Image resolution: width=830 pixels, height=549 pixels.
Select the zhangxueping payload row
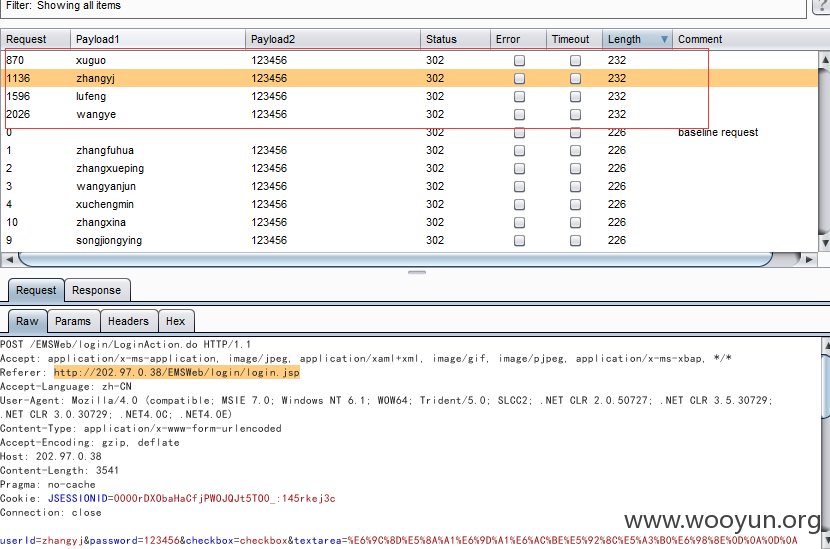409,168
